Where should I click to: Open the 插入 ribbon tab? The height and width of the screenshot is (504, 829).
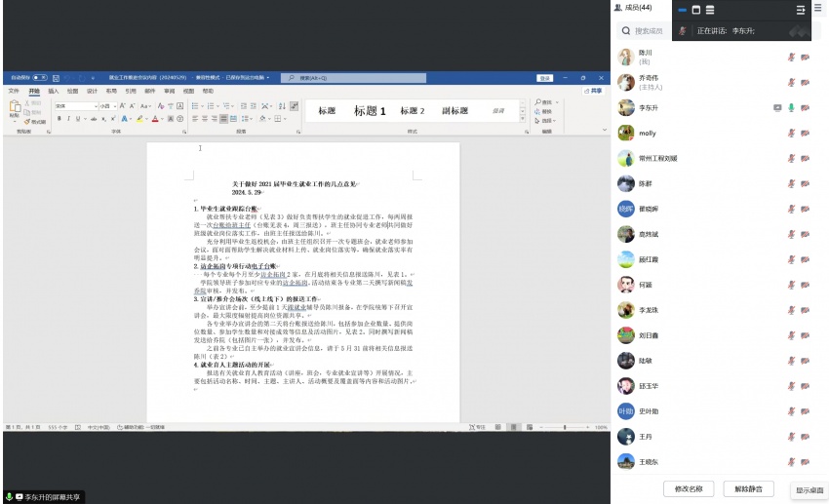pos(54,91)
